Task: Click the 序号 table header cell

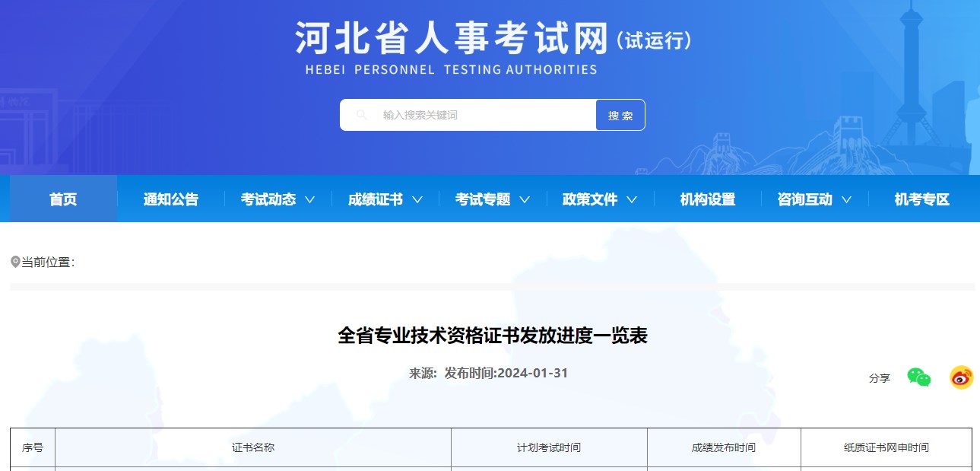Action: tap(32, 447)
